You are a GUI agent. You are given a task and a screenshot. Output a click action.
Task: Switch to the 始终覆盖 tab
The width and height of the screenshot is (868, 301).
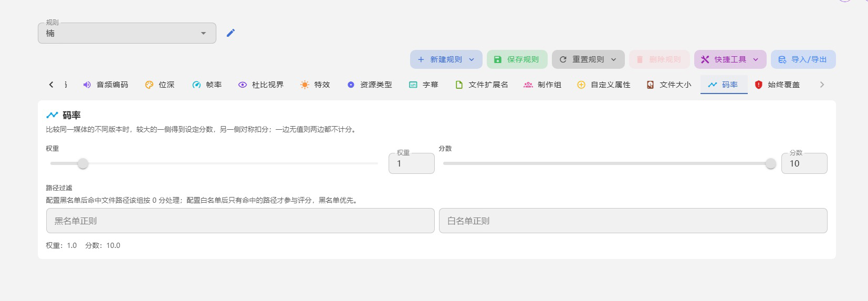[x=778, y=85]
